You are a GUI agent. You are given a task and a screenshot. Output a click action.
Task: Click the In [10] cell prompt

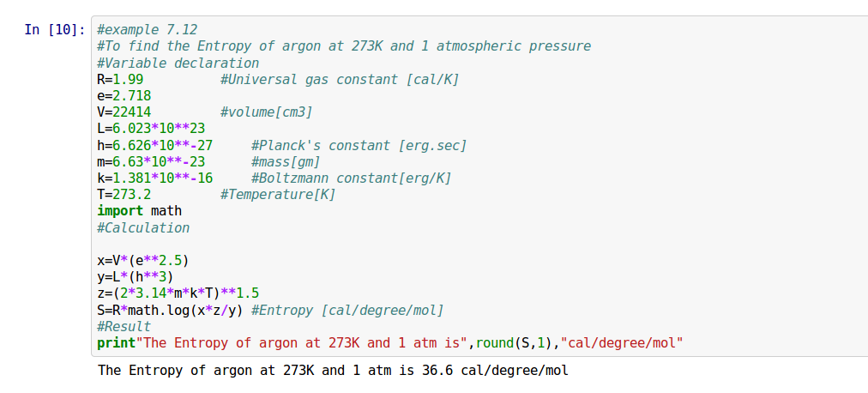pyautogui.click(x=54, y=30)
